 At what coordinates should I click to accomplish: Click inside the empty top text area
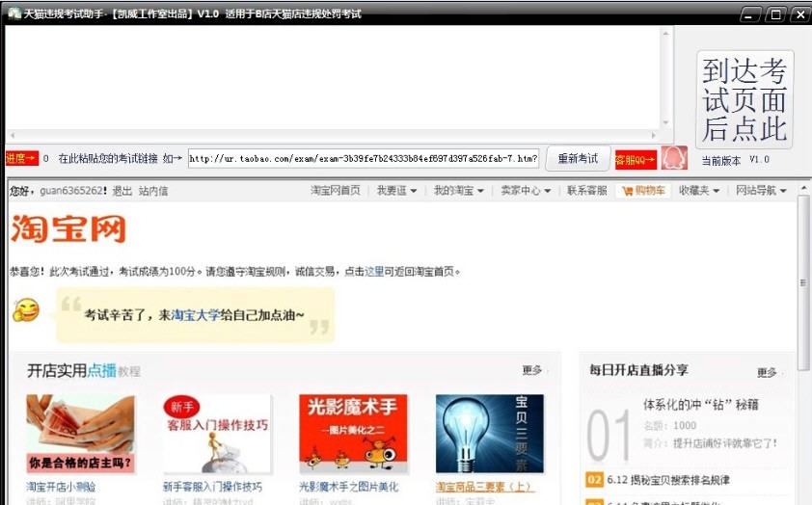tap(332, 78)
